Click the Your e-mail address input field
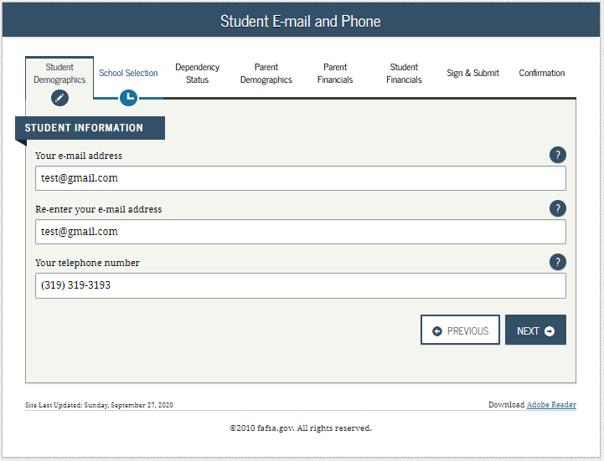This screenshot has width=604, height=461. (x=300, y=178)
